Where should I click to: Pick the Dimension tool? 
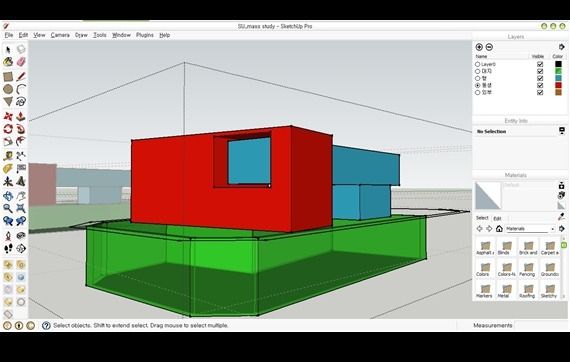point(21,156)
